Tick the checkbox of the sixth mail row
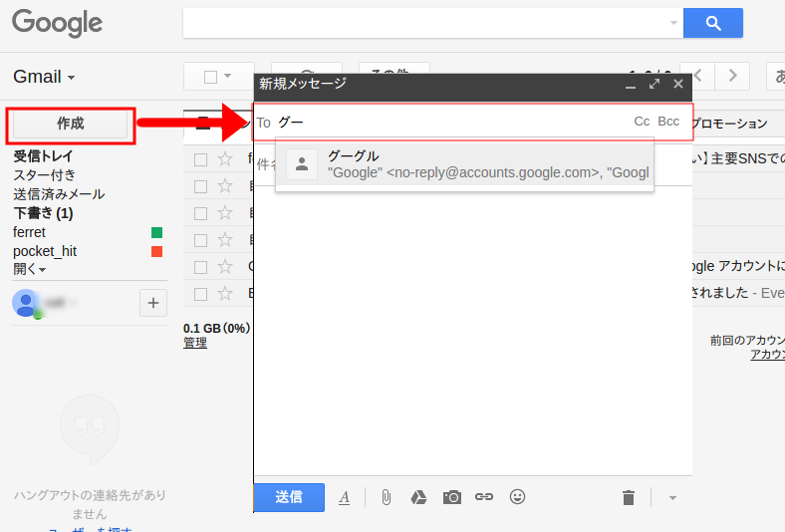785x532 pixels. (x=201, y=294)
